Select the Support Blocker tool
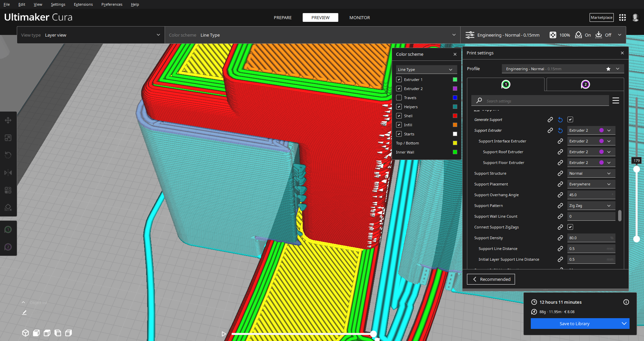Screen dimensions: 644x341 (x=8, y=208)
